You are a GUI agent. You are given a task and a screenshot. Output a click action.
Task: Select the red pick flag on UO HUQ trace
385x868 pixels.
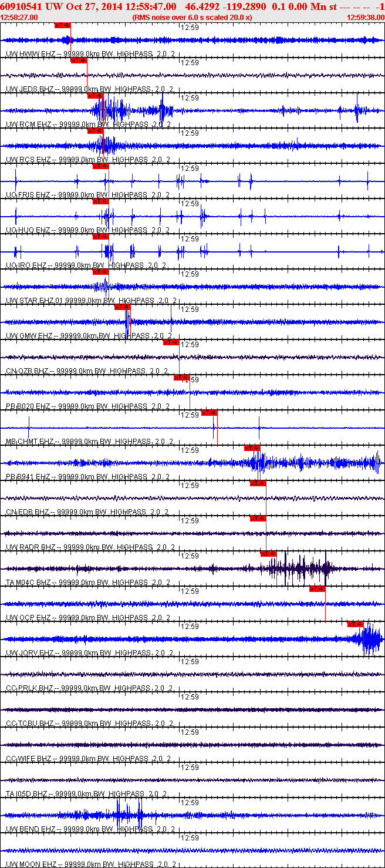coord(101,201)
